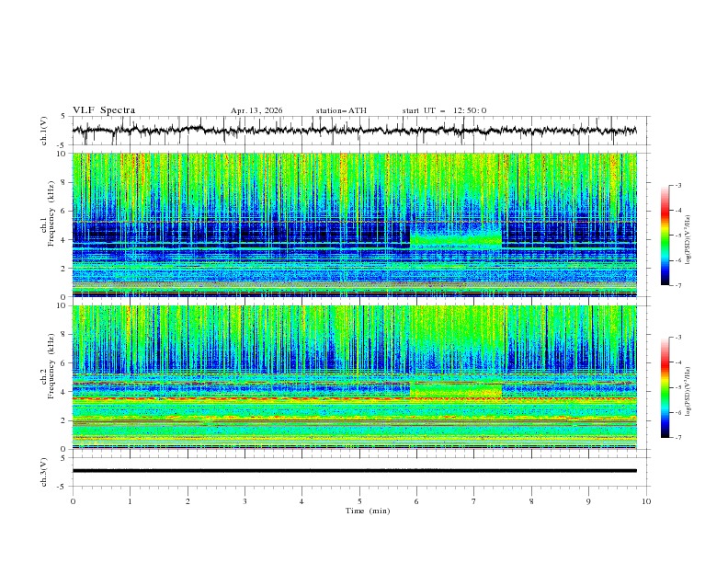Click the 'ch.3(V)' waveform axis label

coord(44,472)
